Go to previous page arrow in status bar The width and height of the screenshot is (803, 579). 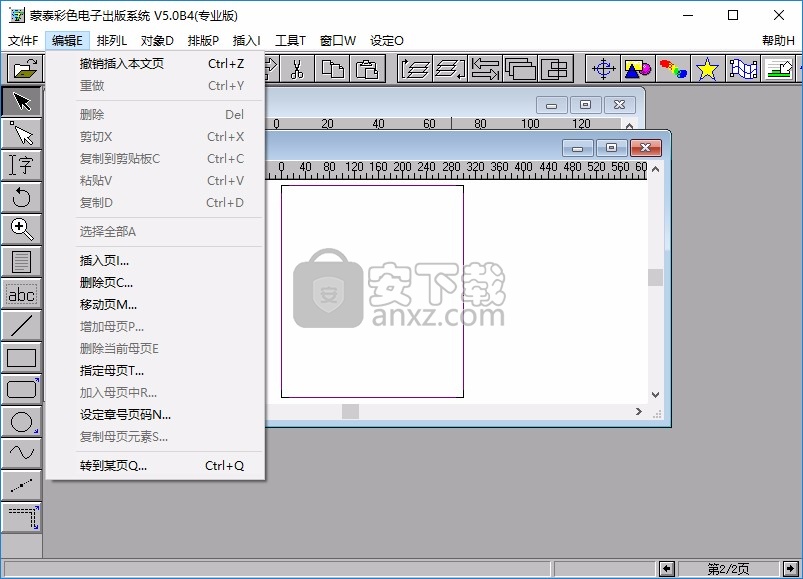click(666, 568)
